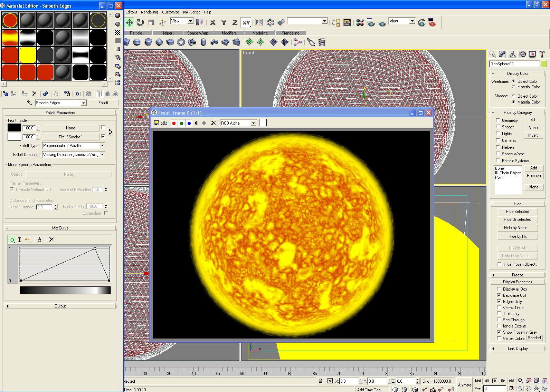
Task: Expand the Link Display rollout
Action: coord(517,349)
